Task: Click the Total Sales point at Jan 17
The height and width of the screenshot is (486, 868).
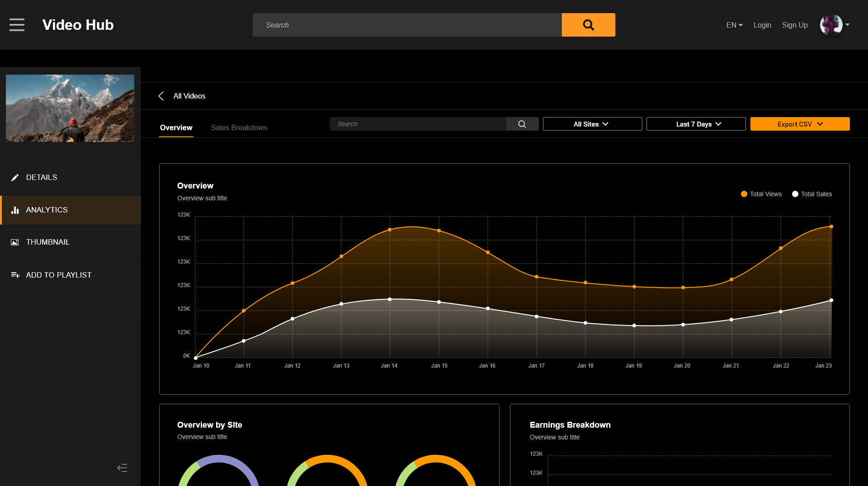Action: pyautogui.click(x=537, y=316)
